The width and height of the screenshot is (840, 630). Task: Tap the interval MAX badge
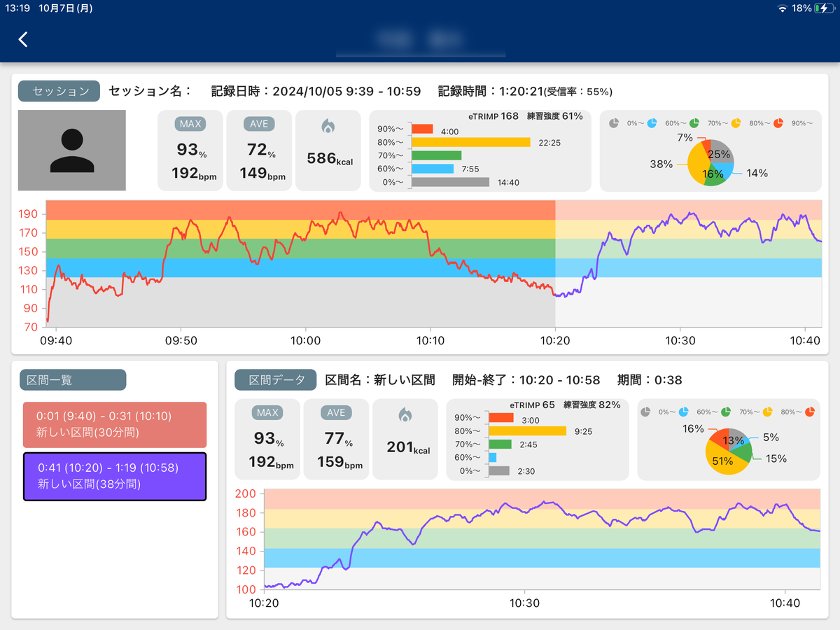click(x=267, y=412)
